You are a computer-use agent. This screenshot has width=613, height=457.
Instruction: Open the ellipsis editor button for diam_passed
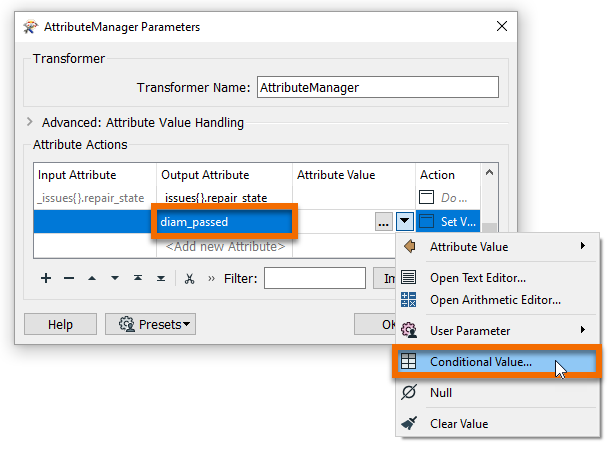click(383, 222)
